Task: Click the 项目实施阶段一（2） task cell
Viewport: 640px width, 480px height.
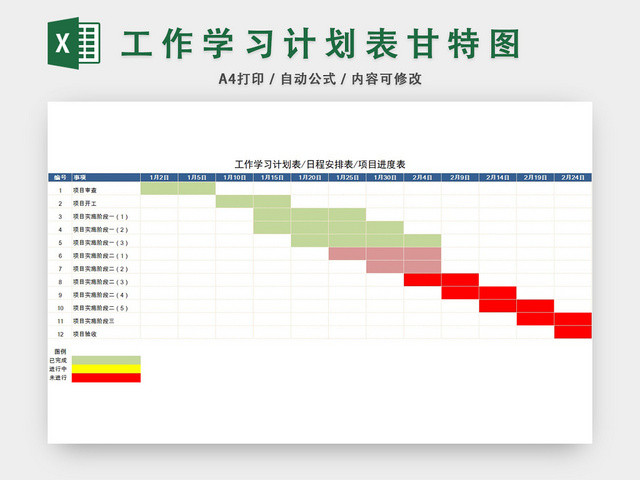Action: 106,229
